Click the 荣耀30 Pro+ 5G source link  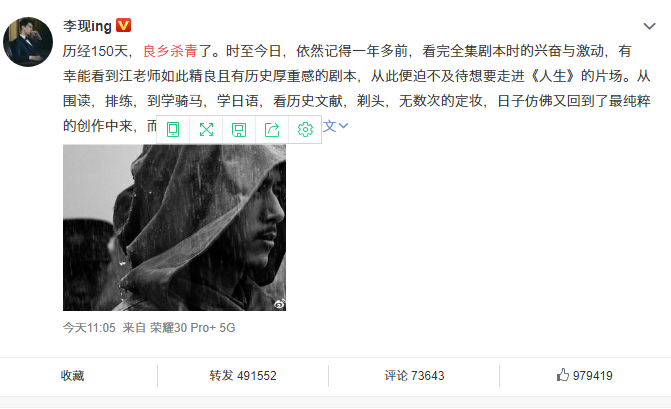pyautogui.click(x=193, y=328)
